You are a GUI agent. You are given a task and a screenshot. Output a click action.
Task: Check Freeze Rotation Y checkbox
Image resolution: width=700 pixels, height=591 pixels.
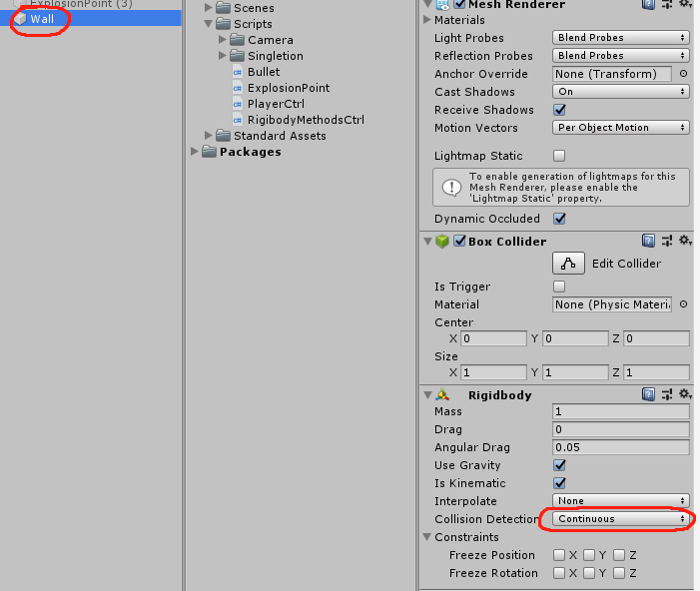[589, 573]
